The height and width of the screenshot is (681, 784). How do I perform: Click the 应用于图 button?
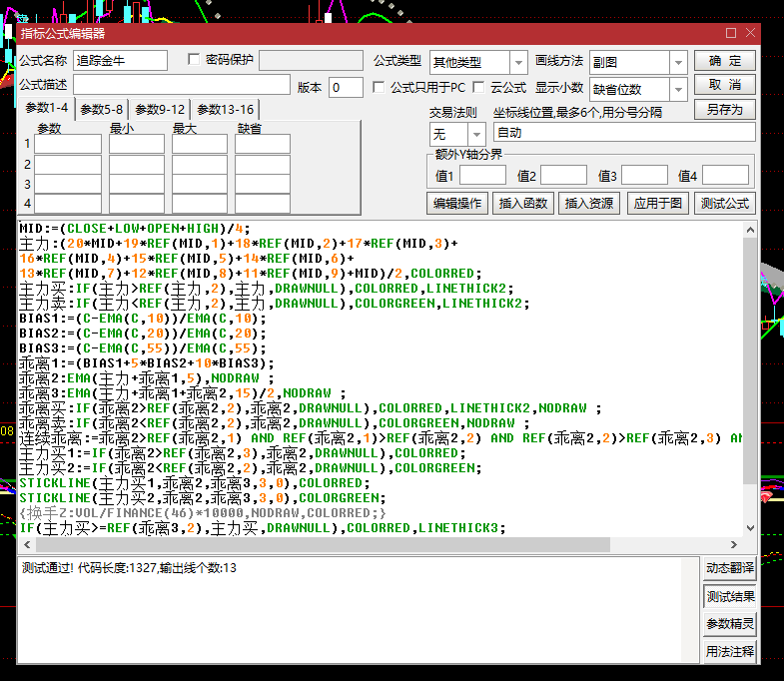657,203
